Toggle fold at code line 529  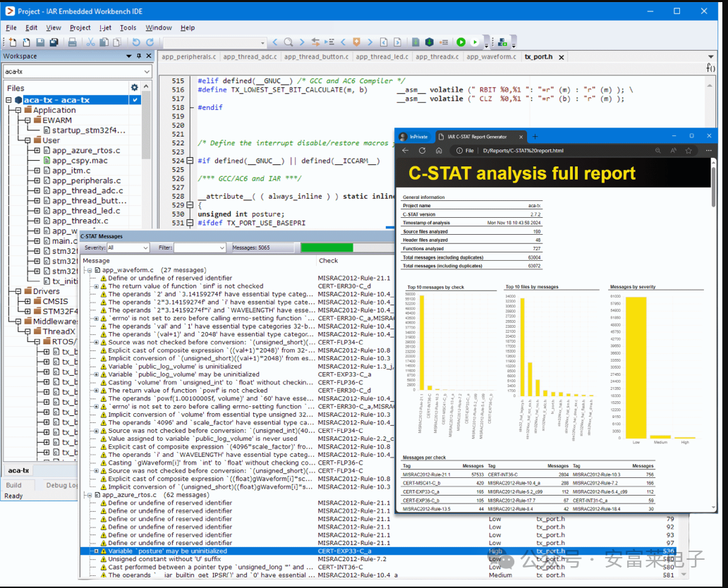(190, 204)
